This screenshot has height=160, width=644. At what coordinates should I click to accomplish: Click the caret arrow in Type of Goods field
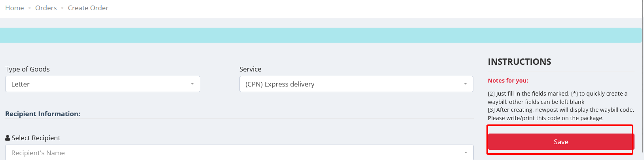coord(192,84)
